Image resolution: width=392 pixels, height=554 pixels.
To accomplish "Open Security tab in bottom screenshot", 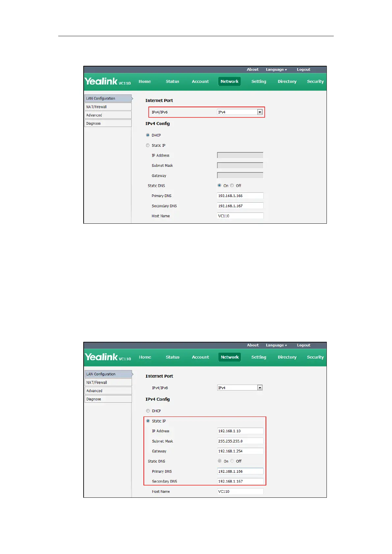I will (x=315, y=357).
